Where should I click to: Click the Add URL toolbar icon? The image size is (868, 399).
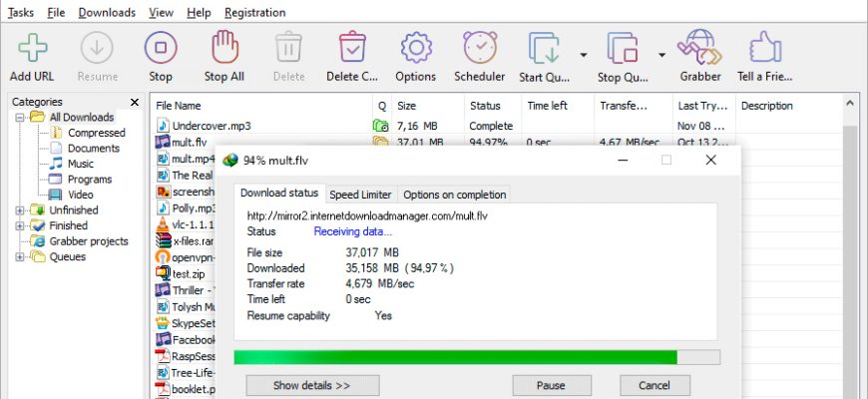point(32,48)
